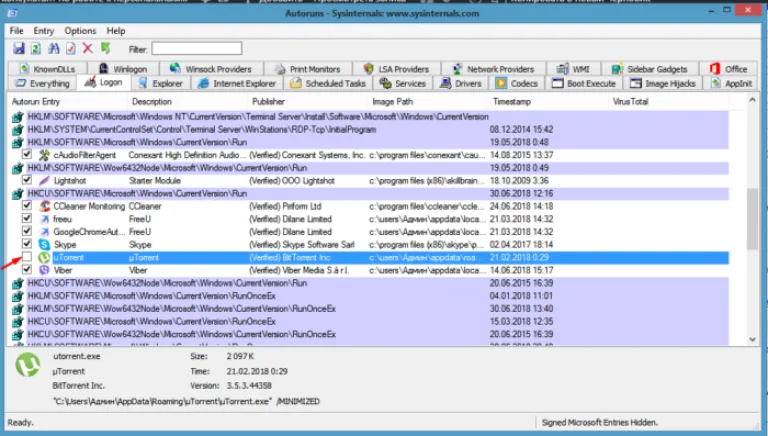Click the green Jump to Entry icon
The width and height of the screenshot is (768, 436).
(x=105, y=48)
